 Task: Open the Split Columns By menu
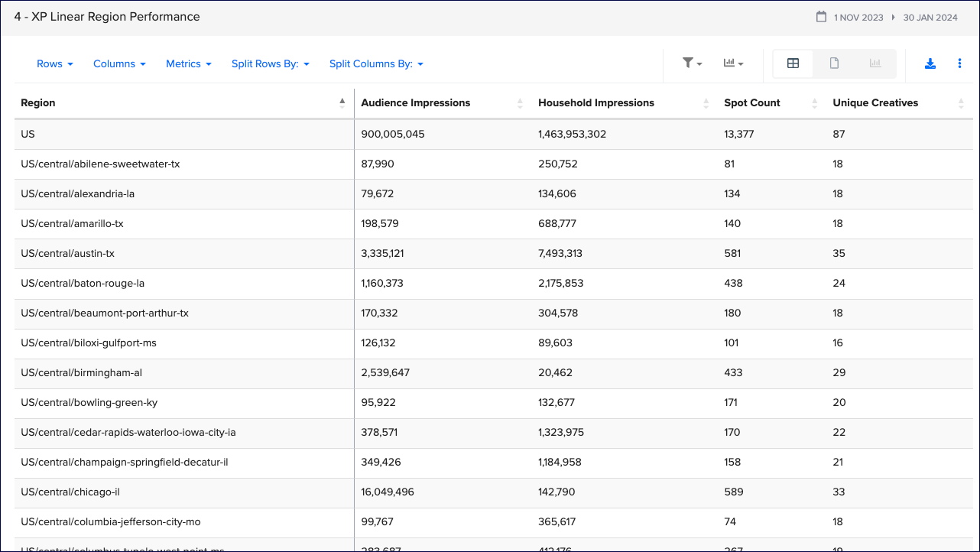coord(376,63)
